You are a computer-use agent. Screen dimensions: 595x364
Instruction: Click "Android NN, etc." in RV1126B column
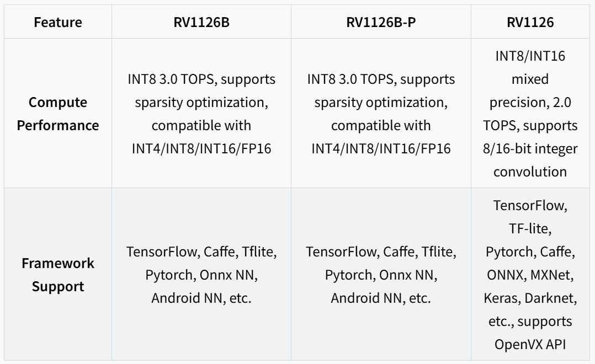[201, 298]
